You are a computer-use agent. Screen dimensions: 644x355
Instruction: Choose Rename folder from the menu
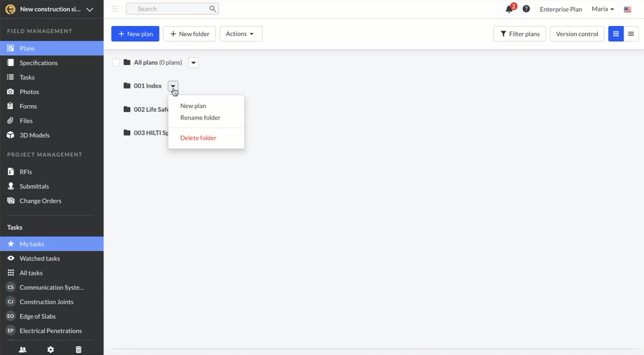[200, 118]
